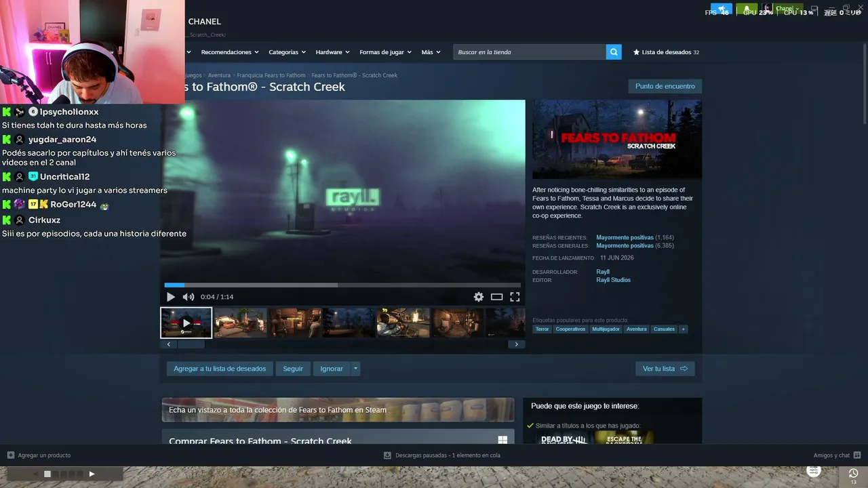Viewport: 868px width, 488px height.
Task: Open the Punto de encuentro hub
Action: coord(665,86)
